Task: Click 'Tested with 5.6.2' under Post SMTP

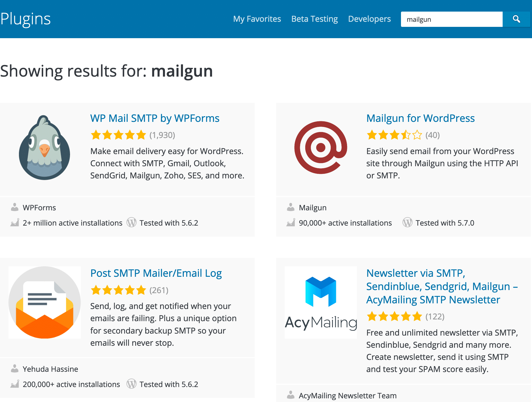Action: coord(169,384)
